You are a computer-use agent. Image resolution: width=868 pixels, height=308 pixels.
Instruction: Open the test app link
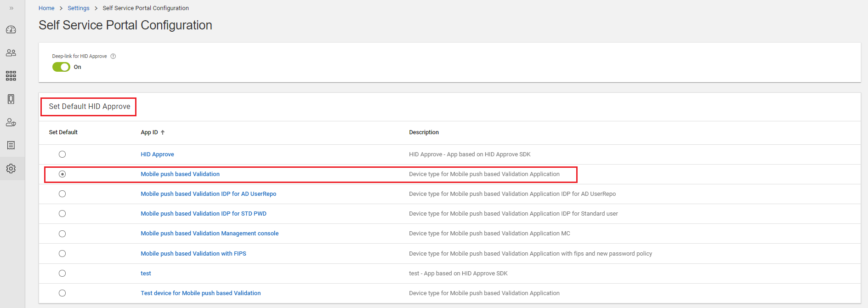click(146, 274)
